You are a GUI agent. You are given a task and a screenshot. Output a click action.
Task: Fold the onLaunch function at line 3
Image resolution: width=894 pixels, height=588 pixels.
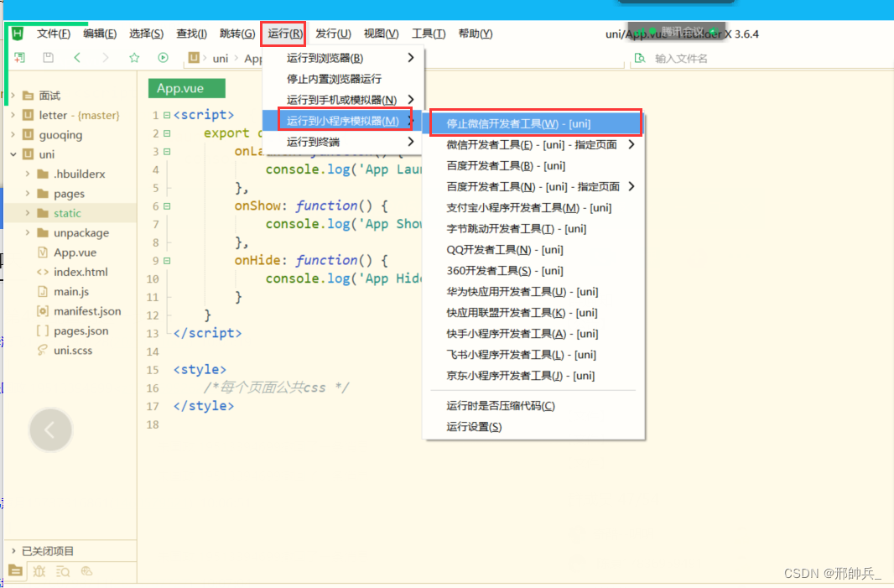click(167, 152)
